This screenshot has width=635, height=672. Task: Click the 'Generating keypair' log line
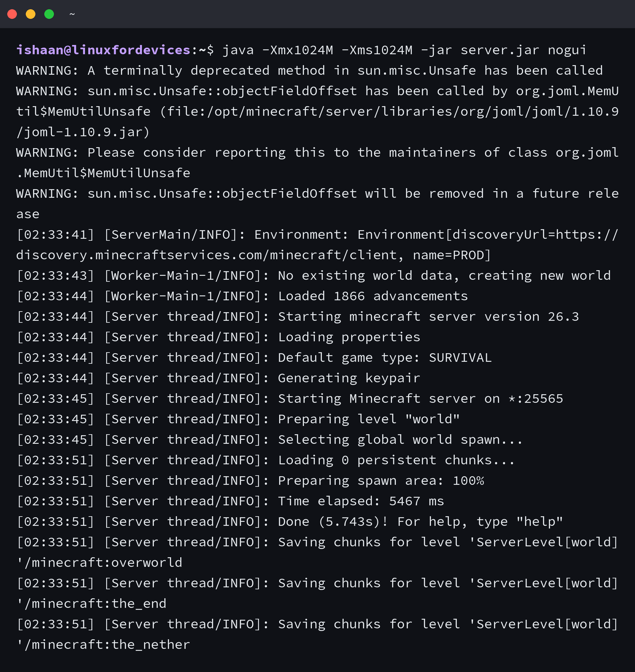coord(218,378)
